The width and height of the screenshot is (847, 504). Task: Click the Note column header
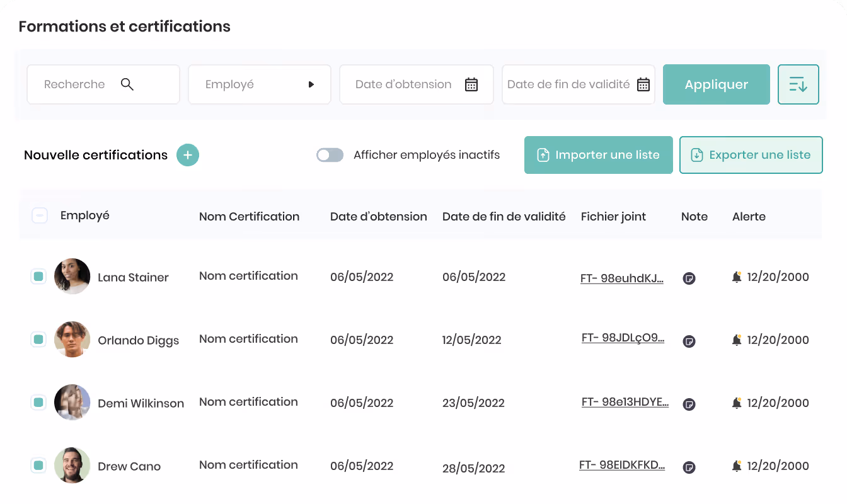click(x=694, y=217)
